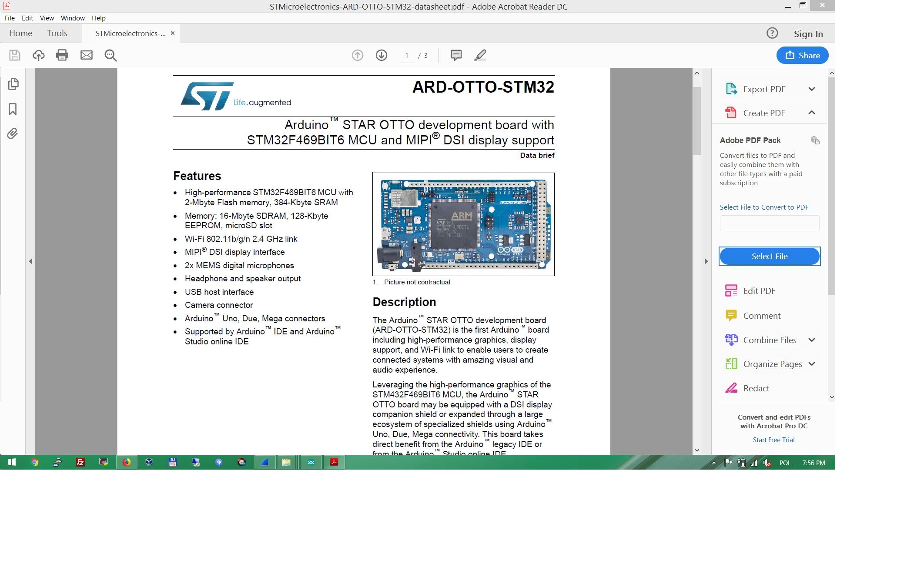
Task: Select the STMicroelectronics document tab
Action: (x=131, y=33)
